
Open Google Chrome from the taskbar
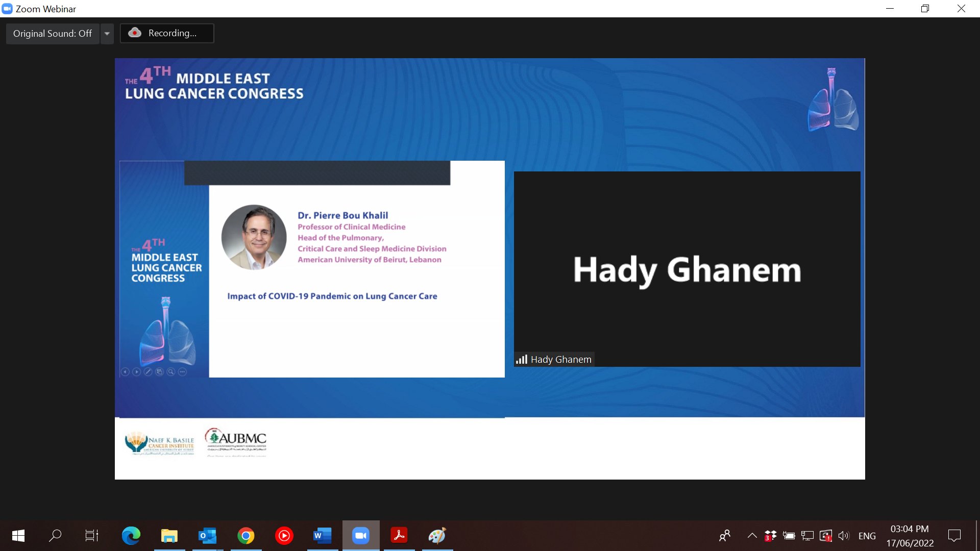246,536
